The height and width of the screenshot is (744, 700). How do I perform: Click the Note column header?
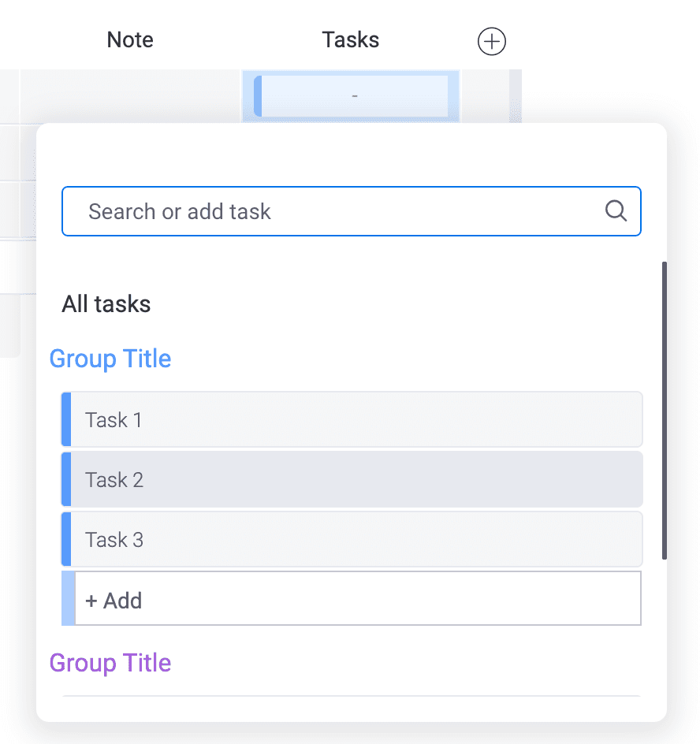[130, 40]
